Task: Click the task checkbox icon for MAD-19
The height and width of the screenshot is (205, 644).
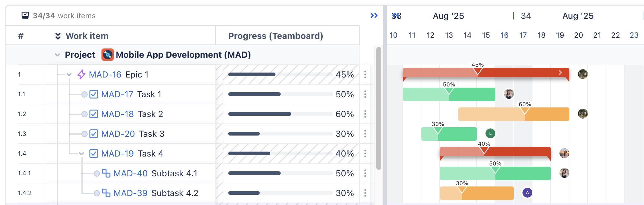Action: (x=93, y=153)
